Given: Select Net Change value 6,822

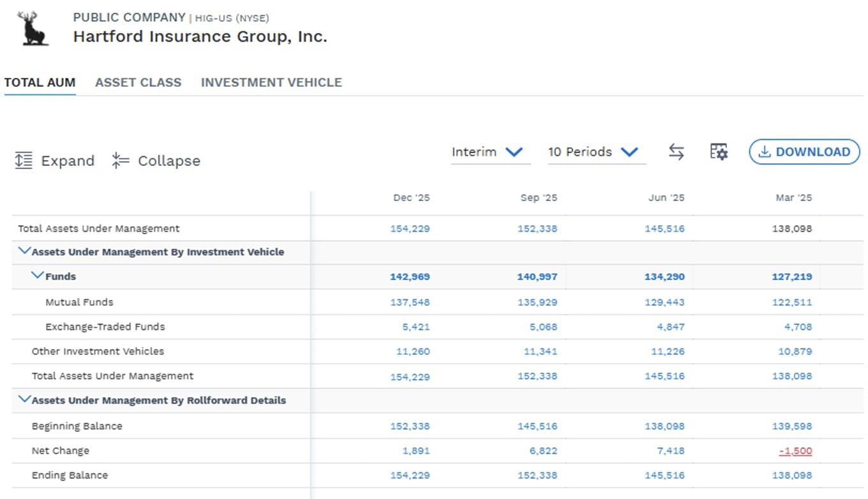Looking at the screenshot, I should (x=544, y=451).
